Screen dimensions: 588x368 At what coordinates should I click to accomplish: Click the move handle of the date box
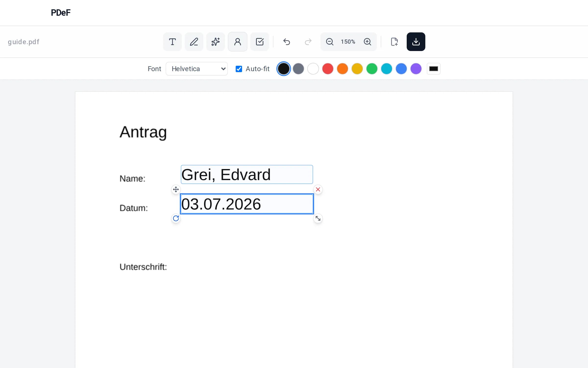[176, 189]
